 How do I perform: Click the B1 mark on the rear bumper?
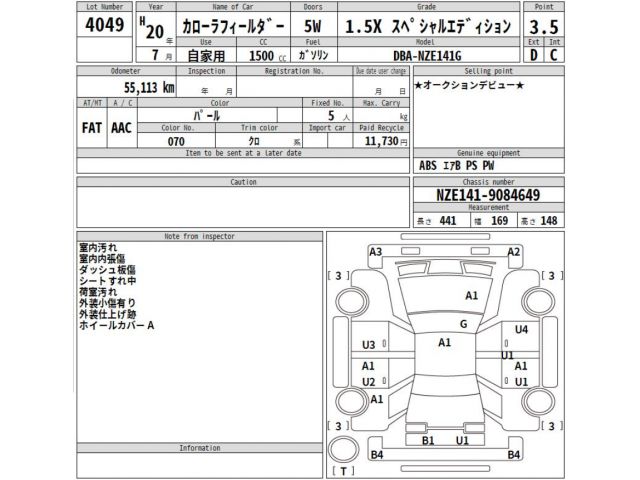[x=428, y=440]
